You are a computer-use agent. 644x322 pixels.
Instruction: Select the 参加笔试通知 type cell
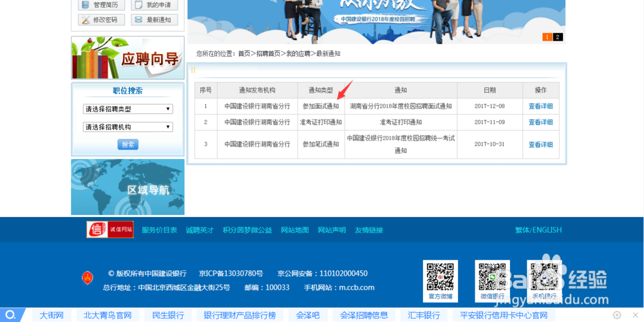coord(321,144)
